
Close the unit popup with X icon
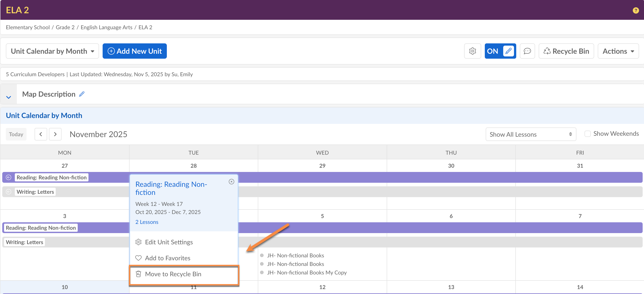pos(231,182)
